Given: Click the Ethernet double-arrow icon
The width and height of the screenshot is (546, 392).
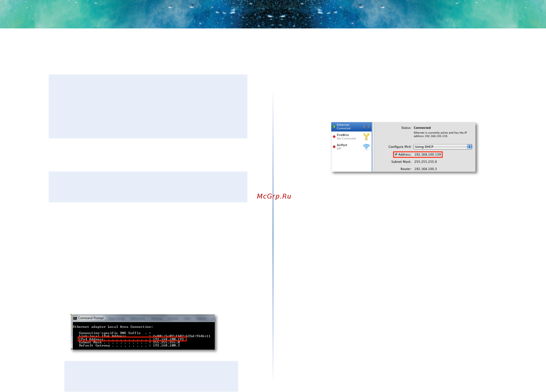Looking at the screenshot, I should pos(366,127).
